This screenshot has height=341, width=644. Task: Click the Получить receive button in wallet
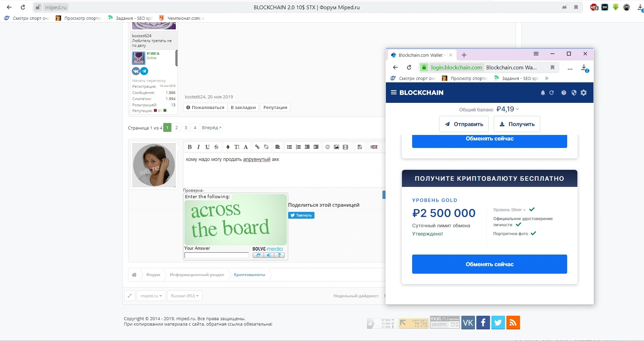click(x=517, y=124)
